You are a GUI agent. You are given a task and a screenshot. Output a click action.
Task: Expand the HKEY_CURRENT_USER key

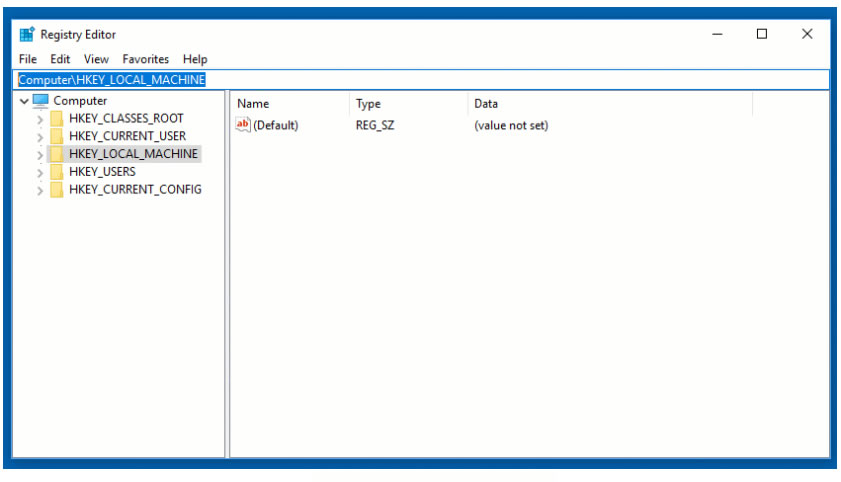[x=40, y=137]
